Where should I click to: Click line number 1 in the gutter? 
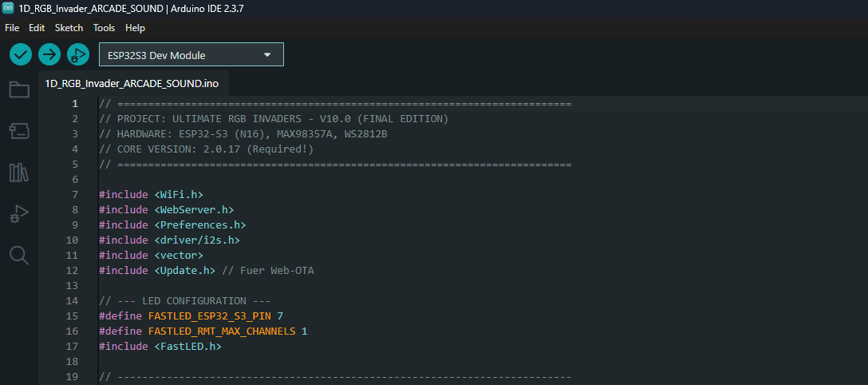click(75, 104)
